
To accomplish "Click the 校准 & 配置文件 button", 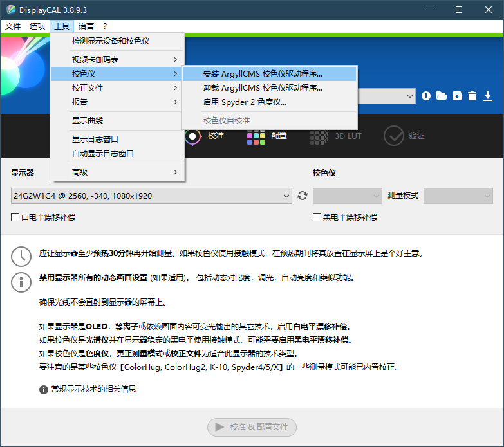I will point(252,427).
